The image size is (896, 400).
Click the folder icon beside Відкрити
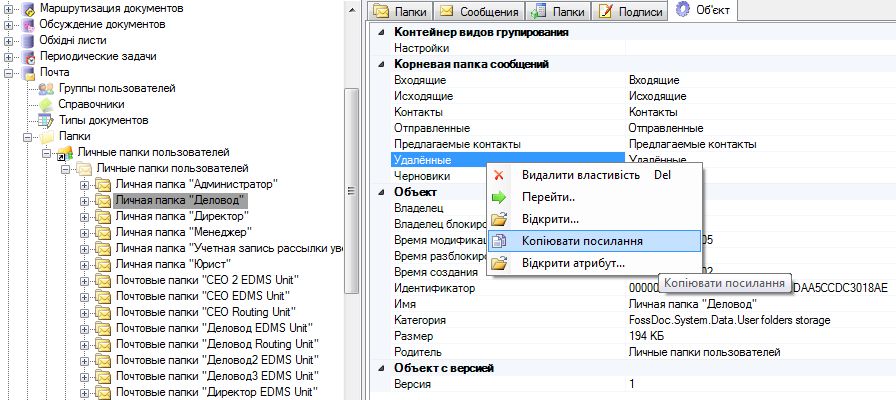pyautogui.click(x=500, y=219)
